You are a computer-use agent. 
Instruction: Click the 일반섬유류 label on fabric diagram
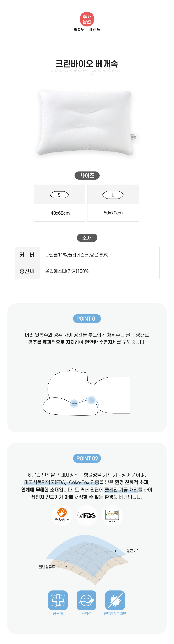47,566
